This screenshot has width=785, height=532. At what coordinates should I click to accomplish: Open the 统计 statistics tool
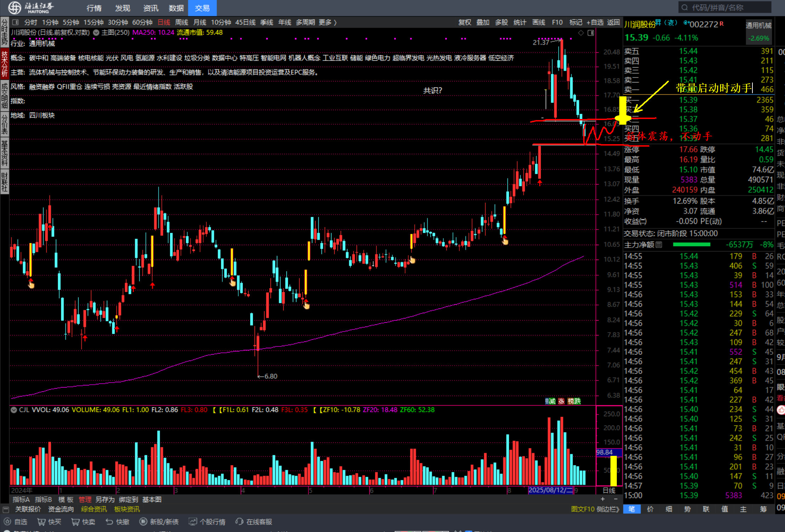click(519, 22)
